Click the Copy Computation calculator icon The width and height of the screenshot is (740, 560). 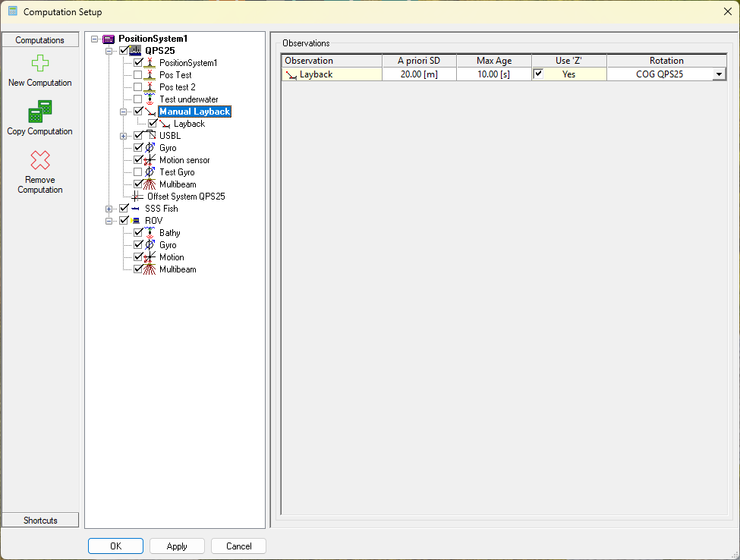[40, 112]
